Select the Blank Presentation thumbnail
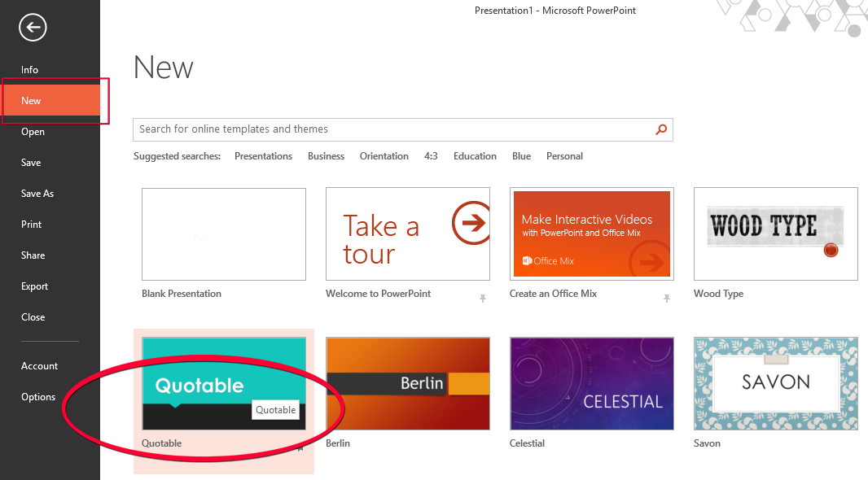This screenshot has height=480, width=868. pos(224,234)
